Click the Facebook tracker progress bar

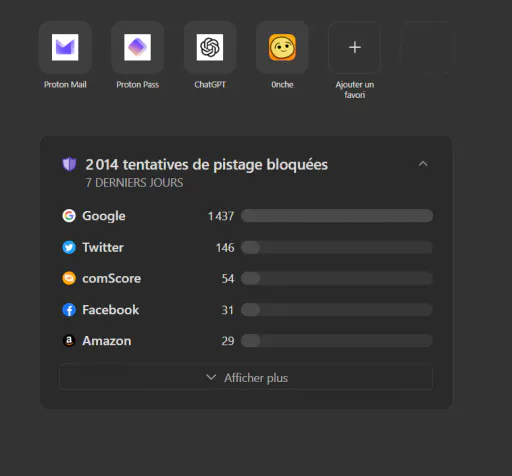click(x=337, y=310)
